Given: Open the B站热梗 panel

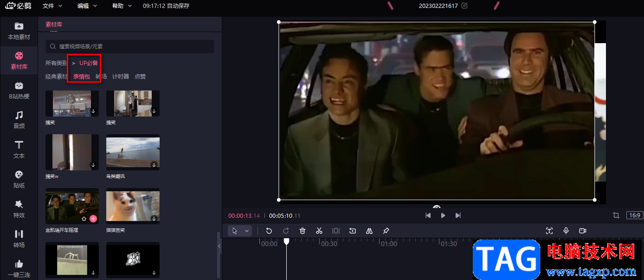Looking at the screenshot, I should [19, 91].
